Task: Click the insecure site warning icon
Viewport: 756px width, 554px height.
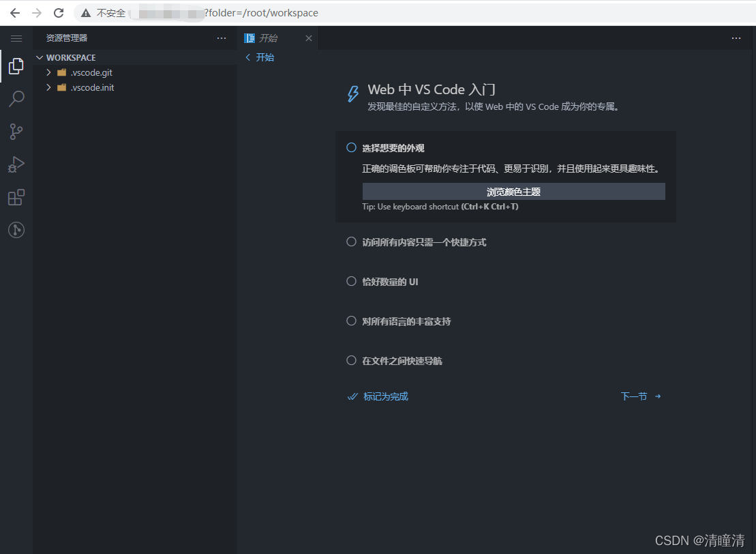Action: pos(86,13)
